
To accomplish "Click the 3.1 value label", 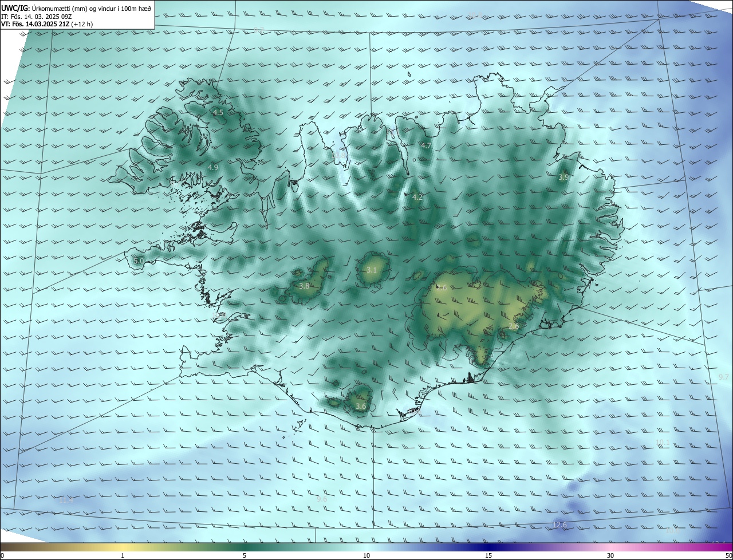I will click(372, 270).
